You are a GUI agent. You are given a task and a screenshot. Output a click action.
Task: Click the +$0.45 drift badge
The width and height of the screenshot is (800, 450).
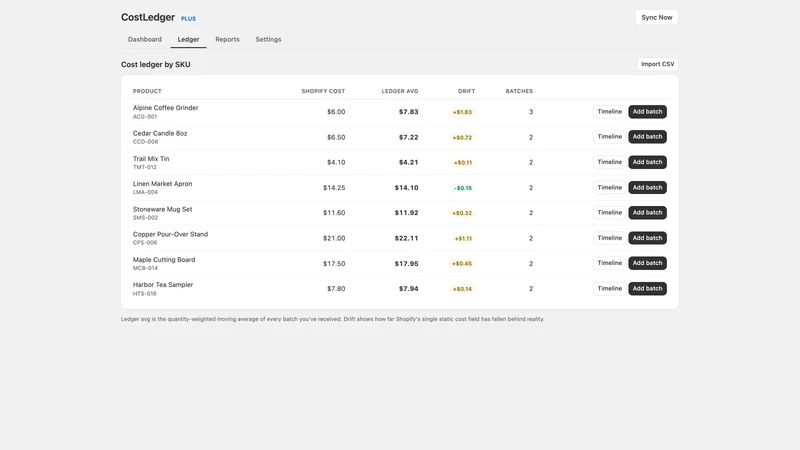point(462,264)
